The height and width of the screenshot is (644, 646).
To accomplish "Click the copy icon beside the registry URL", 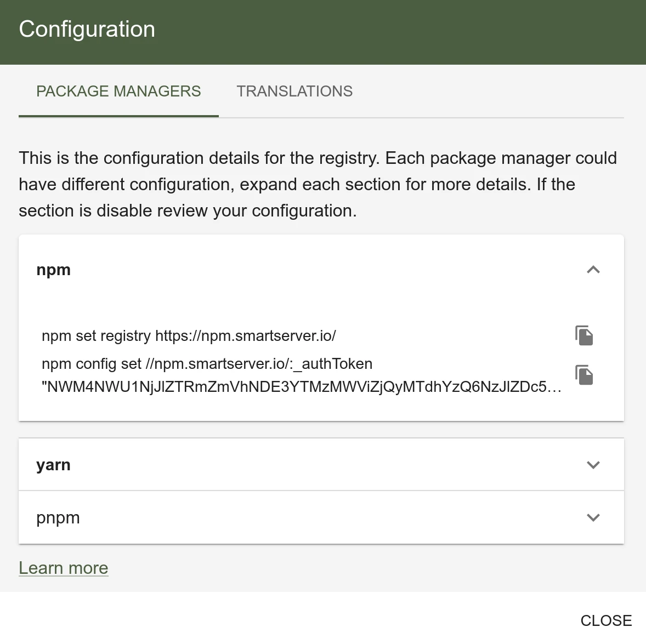I will point(584,335).
